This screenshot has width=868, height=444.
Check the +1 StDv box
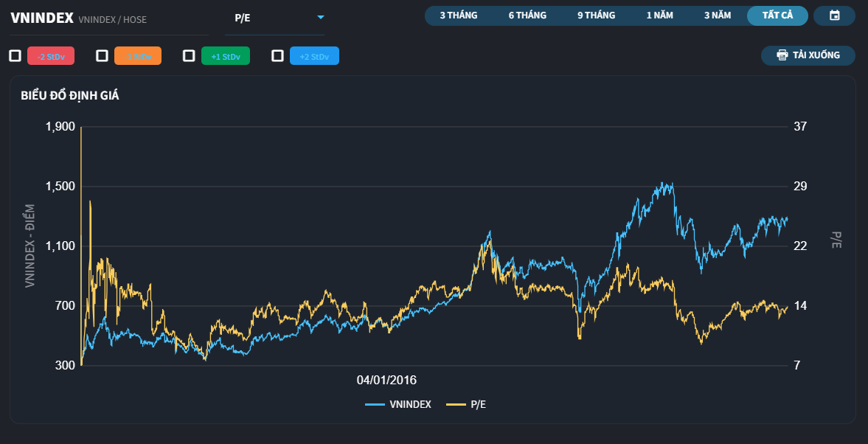[x=189, y=56]
